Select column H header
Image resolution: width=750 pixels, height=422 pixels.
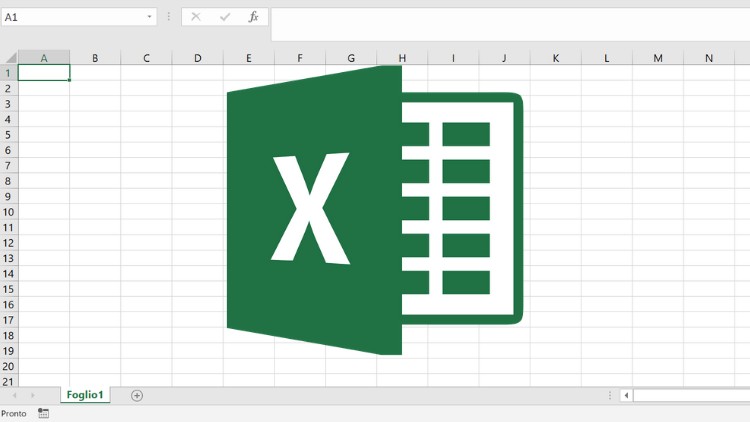tap(402, 58)
